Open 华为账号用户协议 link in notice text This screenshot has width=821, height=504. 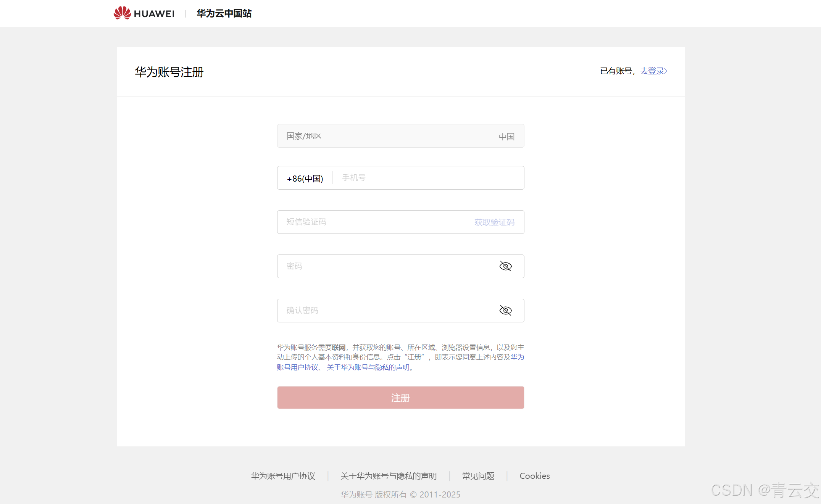pyautogui.click(x=298, y=367)
